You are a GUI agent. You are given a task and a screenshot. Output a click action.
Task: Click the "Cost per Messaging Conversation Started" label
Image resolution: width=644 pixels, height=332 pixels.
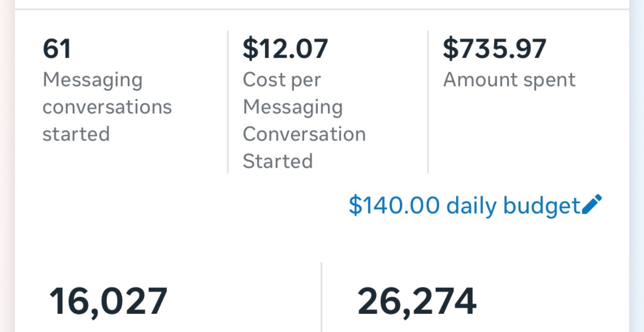point(304,121)
